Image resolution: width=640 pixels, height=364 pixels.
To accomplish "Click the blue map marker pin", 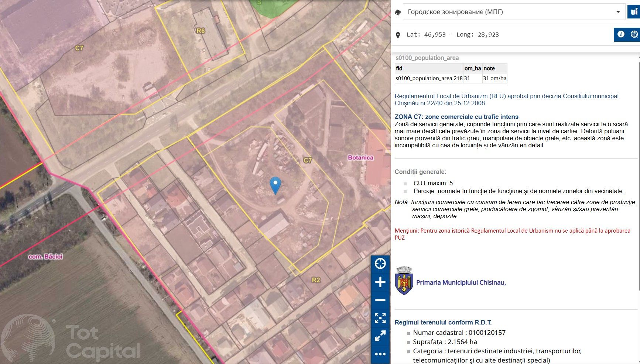I will (275, 185).
